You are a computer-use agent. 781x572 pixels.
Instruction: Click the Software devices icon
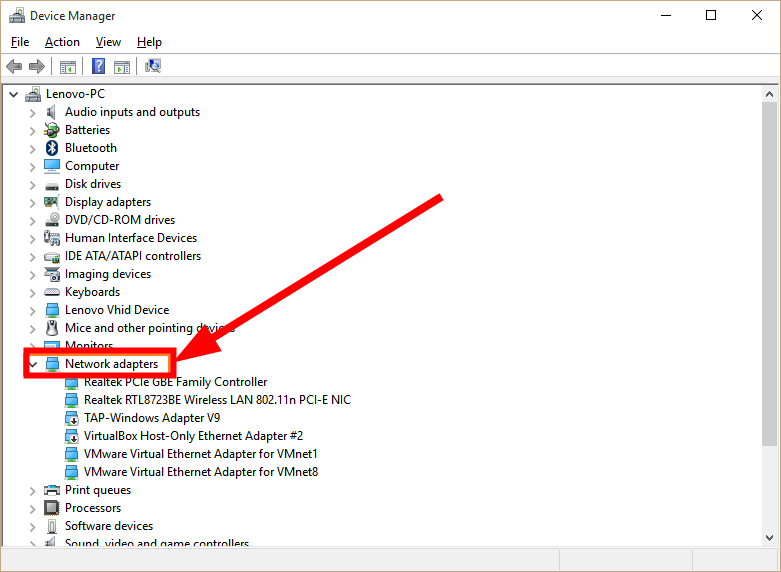[52, 526]
